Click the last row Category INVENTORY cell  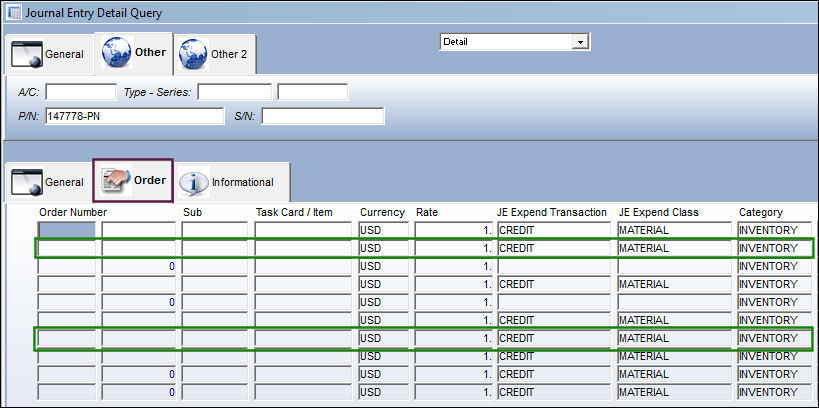tap(774, 392)
